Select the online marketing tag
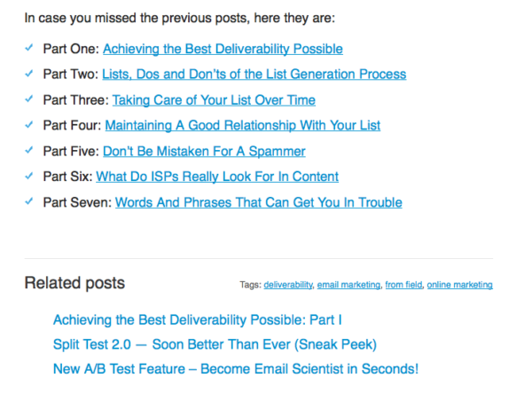Viewport: 532px width, 401px height. (459, 285)
